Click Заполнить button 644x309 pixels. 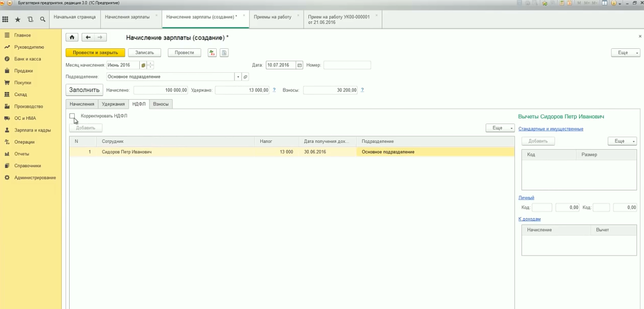click(84, 90)
